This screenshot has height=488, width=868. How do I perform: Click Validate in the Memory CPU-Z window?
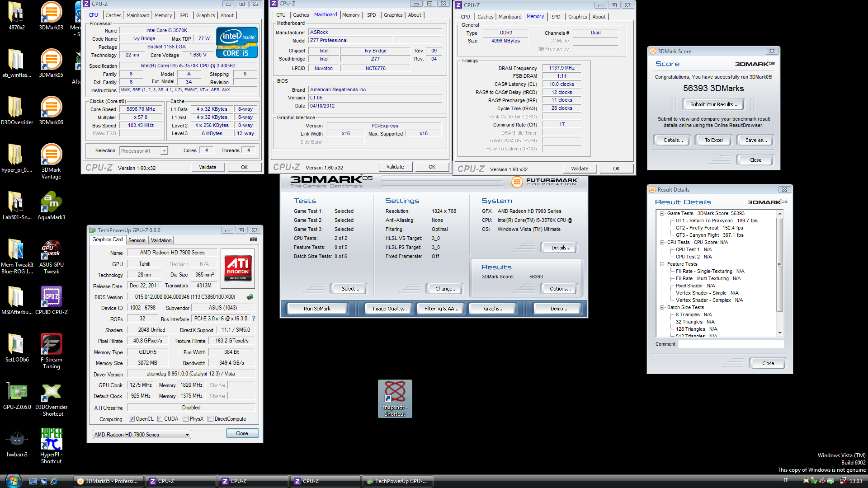tap(580, 169)
